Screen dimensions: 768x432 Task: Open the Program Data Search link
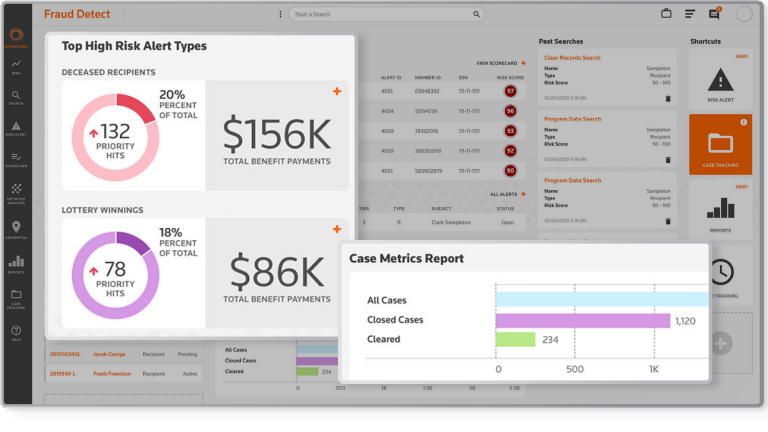(572, 118)
